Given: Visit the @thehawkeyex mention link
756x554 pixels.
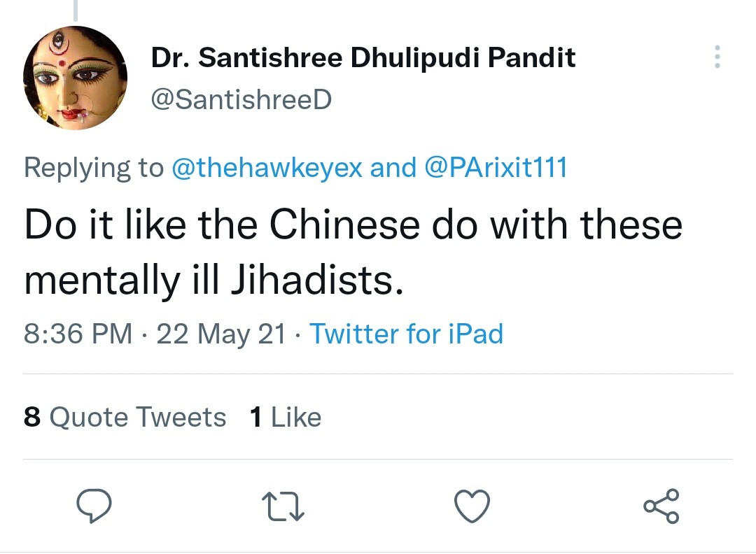Looking at the screenshot, I should (267, 168).
